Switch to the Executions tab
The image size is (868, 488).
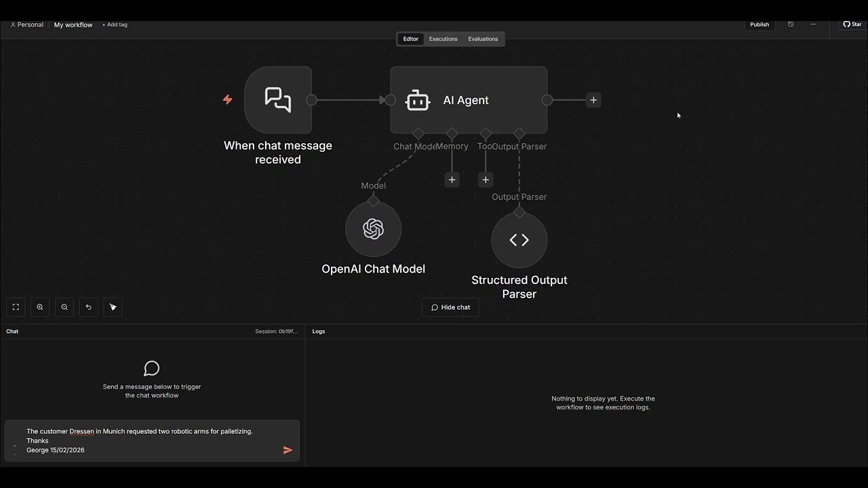point(443,39)
